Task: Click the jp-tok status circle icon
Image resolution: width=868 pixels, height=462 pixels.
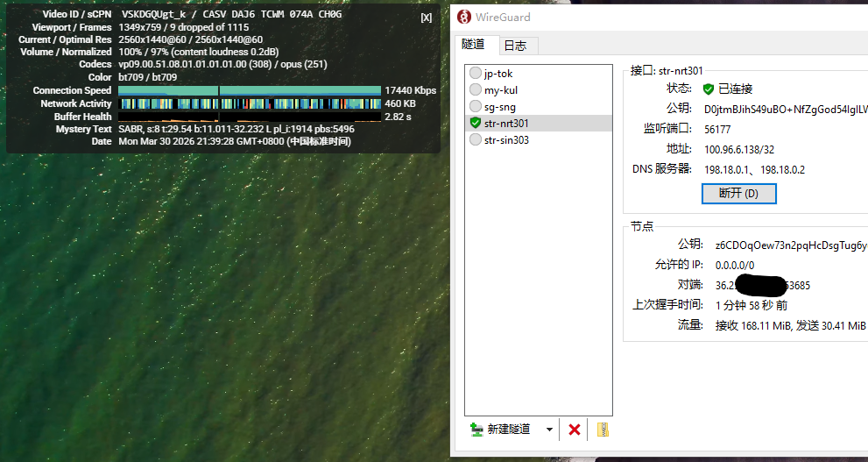Action: click(x=475, y=73)
